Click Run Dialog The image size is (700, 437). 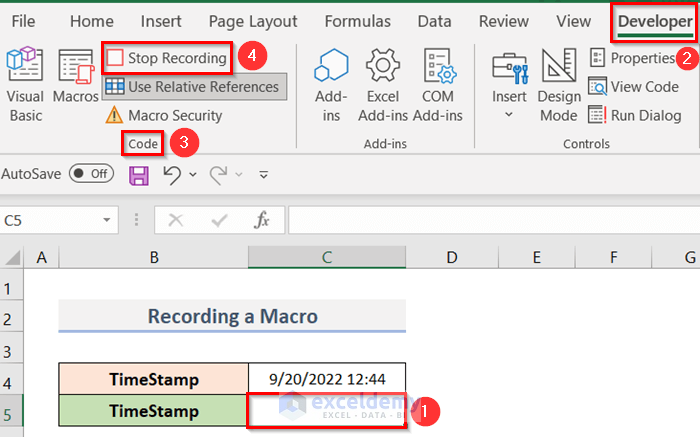(x=635, y=116)
